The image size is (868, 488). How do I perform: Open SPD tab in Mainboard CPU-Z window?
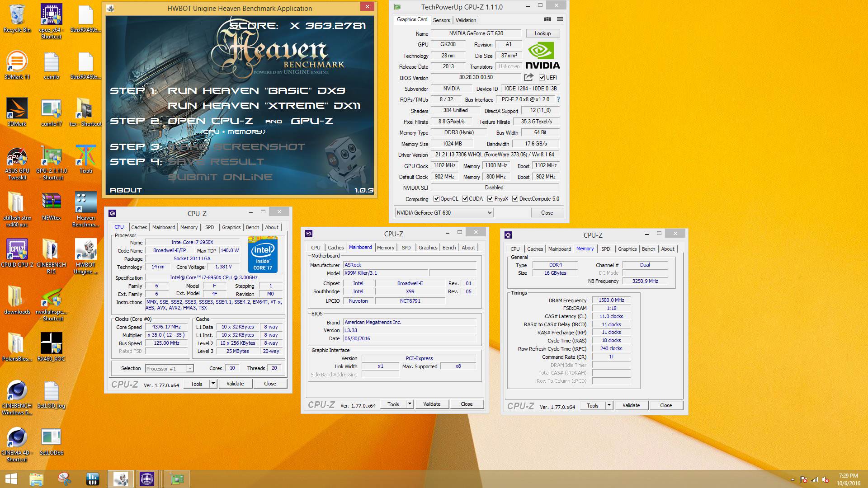point(406,248)
